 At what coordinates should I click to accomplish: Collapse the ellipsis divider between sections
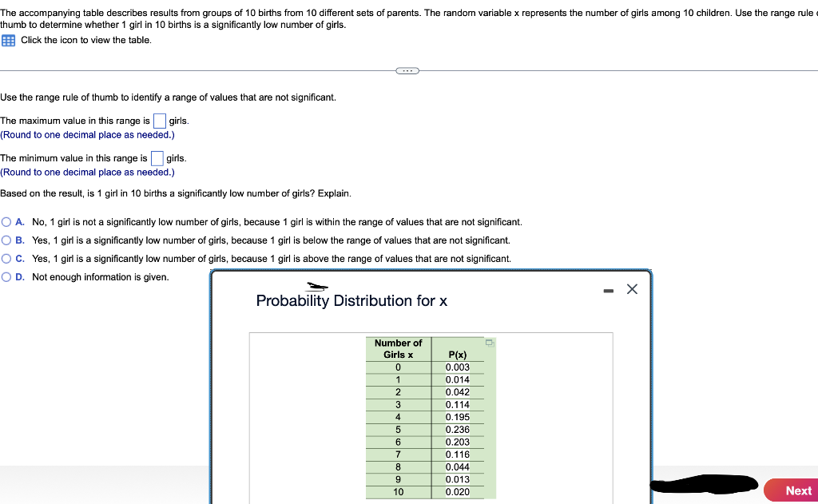coord(407,70)
